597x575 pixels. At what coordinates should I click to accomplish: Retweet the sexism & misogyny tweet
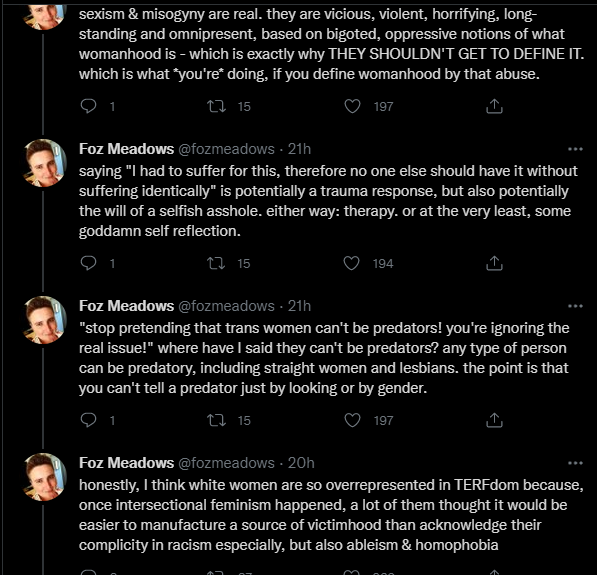pyautogui.click(x=216, y=106)
